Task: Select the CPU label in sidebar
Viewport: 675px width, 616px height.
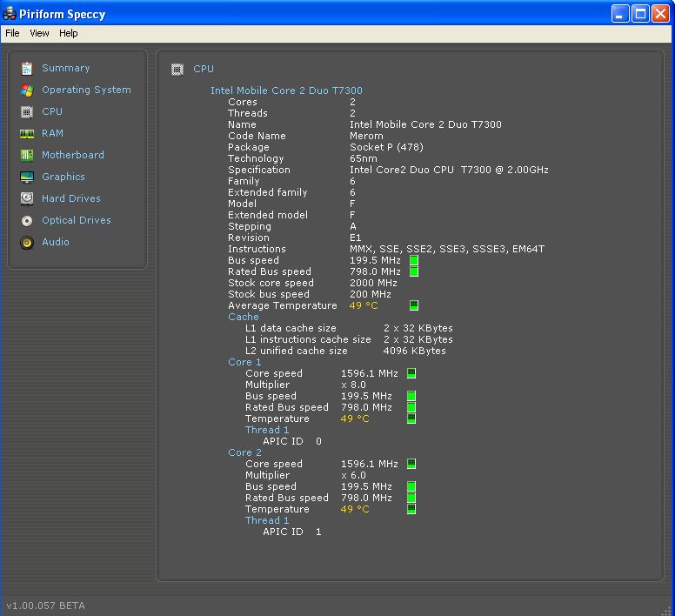Action: click(x=52, y=111)
